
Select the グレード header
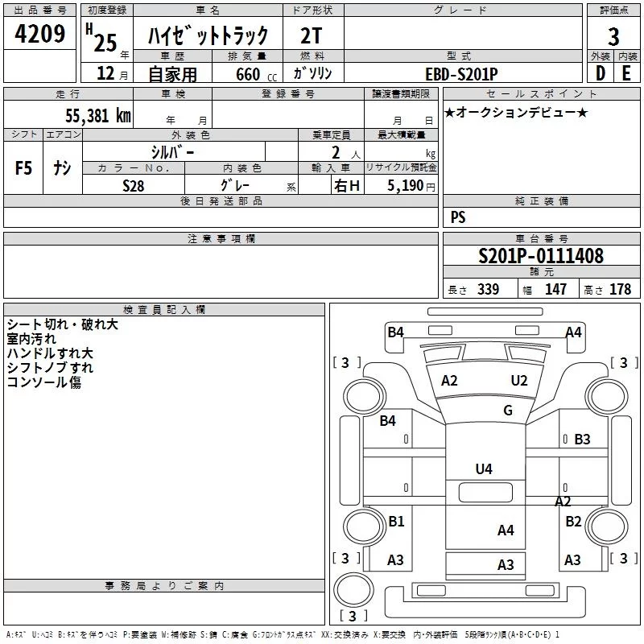[x=464, y=10]
